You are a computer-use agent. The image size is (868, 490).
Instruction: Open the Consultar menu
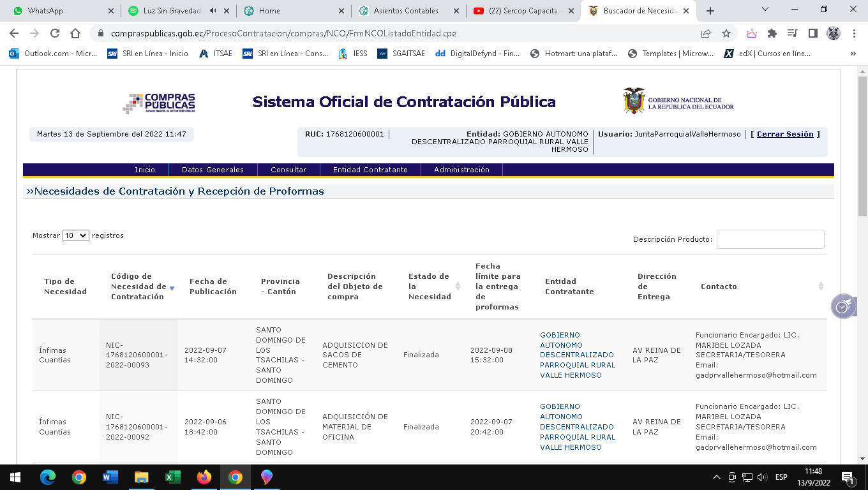[288, 170]
